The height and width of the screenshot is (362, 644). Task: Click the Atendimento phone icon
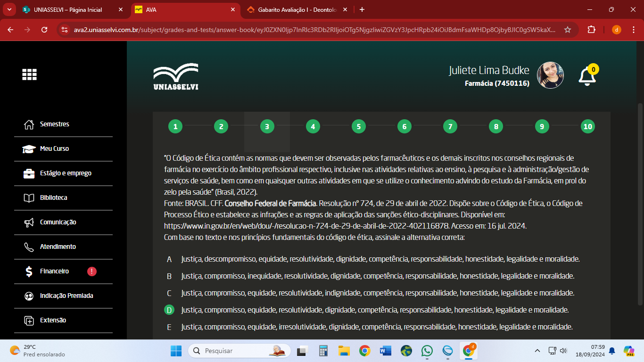click(x=29, y=247)
